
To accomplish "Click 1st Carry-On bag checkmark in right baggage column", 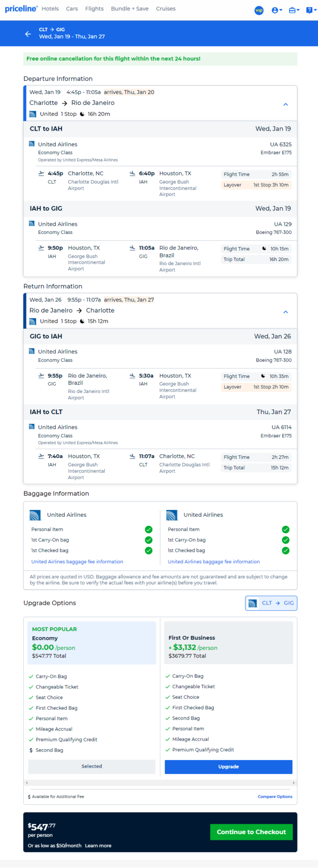I will pyautogui.click(x=286, y=540).
